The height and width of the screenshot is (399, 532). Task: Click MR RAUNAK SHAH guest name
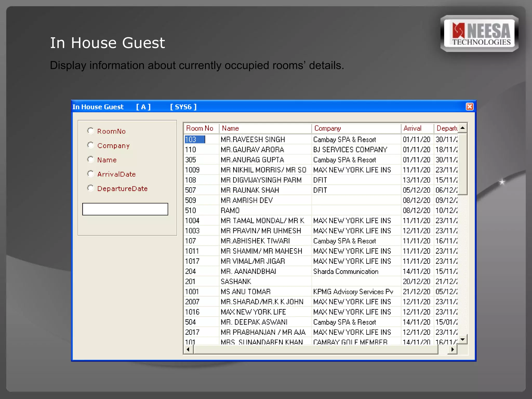pos(250,190)
